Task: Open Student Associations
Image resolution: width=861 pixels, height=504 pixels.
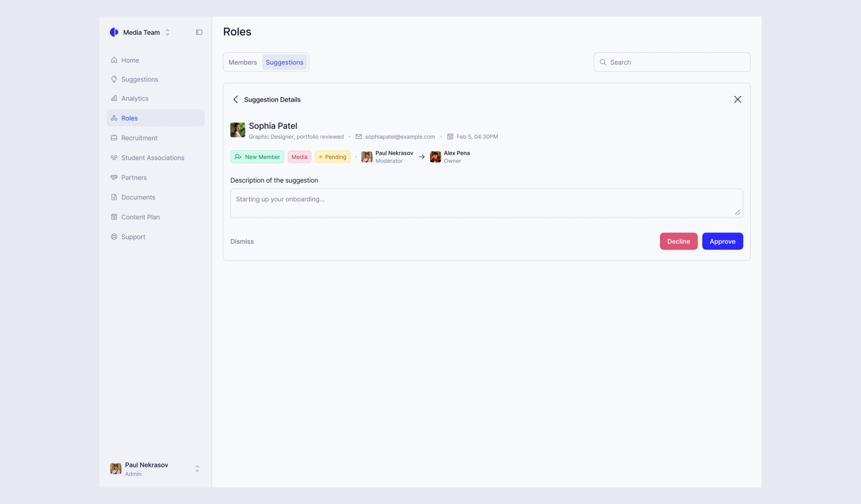Action: click(155, 157)
